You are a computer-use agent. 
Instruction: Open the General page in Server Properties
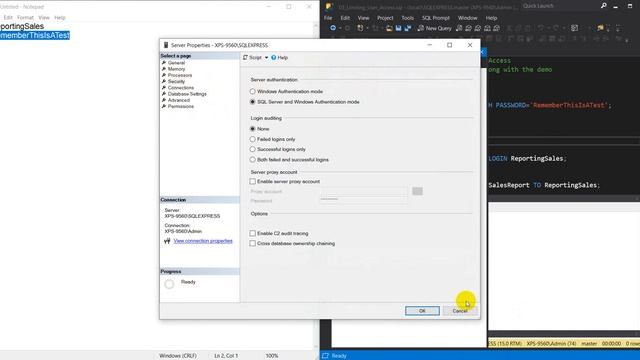176,63
